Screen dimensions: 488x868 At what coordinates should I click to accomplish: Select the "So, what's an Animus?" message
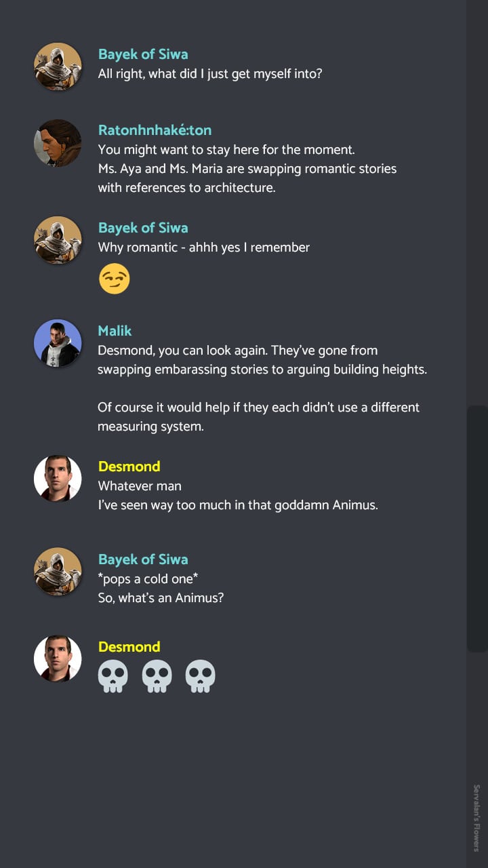point(161,598)
